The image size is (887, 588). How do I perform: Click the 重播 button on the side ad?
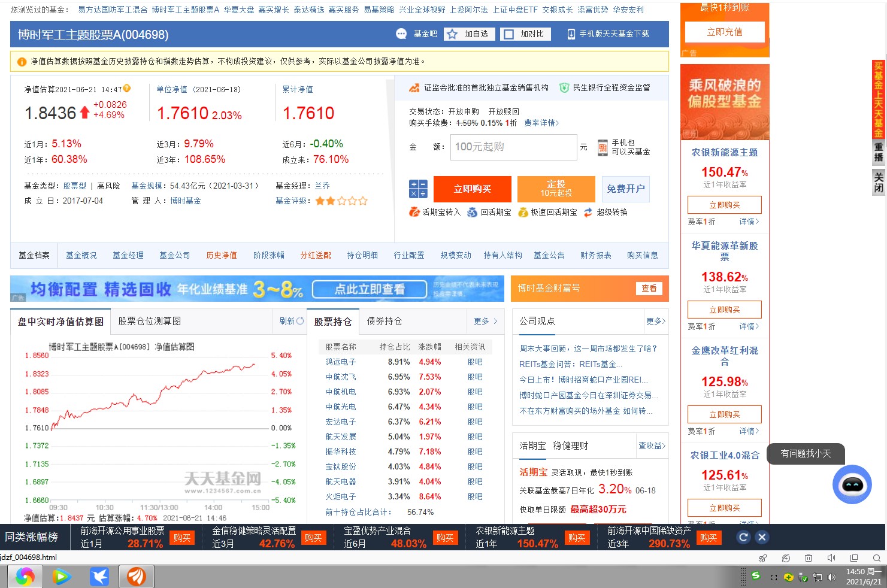tap(879, 152)
